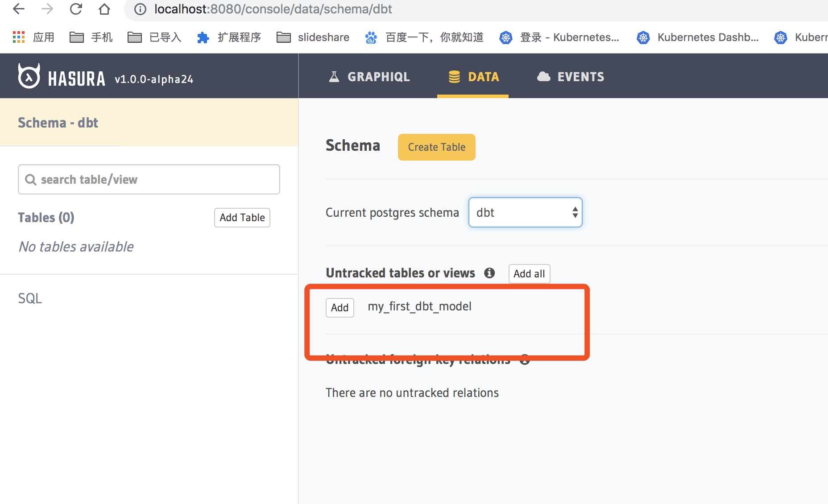Open the 应用 apps grid bookmark
The image size is (828, 504).
(33, 37)
